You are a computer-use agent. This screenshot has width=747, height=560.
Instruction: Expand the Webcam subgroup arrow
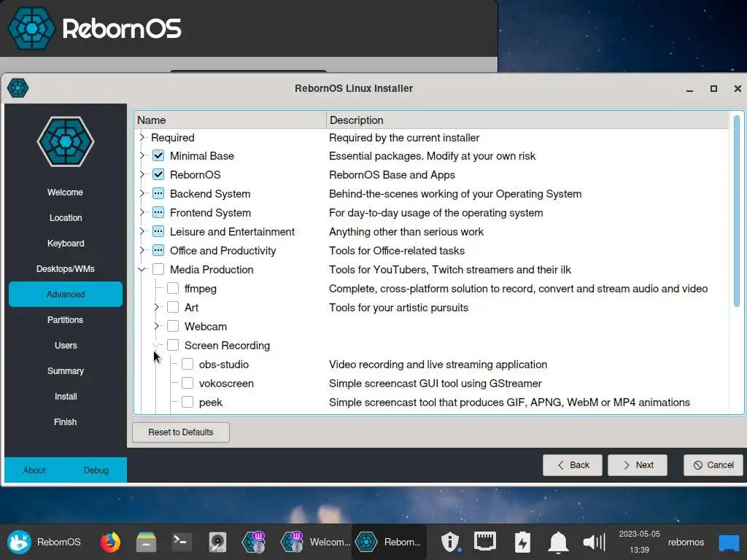pos(156,326)
